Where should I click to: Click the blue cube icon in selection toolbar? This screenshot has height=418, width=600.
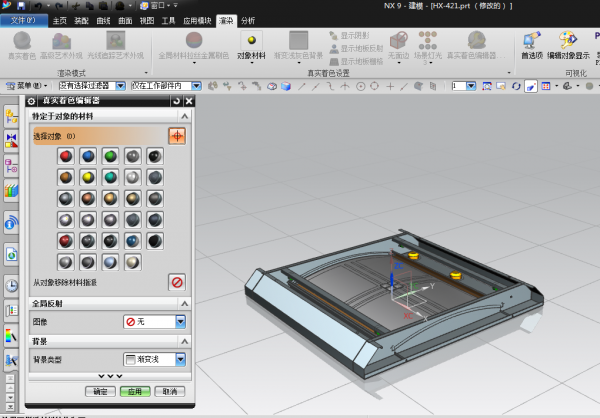[286, 86]
